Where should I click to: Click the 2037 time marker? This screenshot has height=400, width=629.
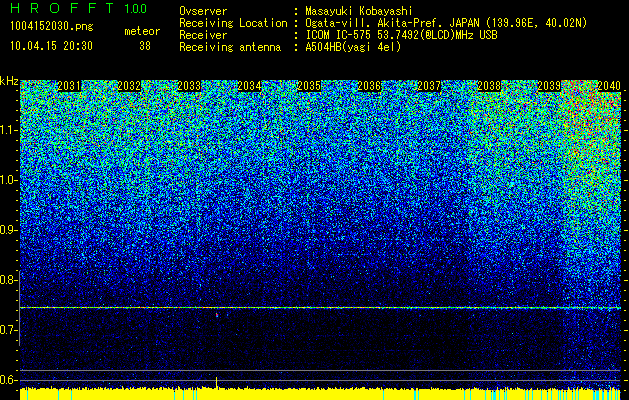[x=429, y=86]
